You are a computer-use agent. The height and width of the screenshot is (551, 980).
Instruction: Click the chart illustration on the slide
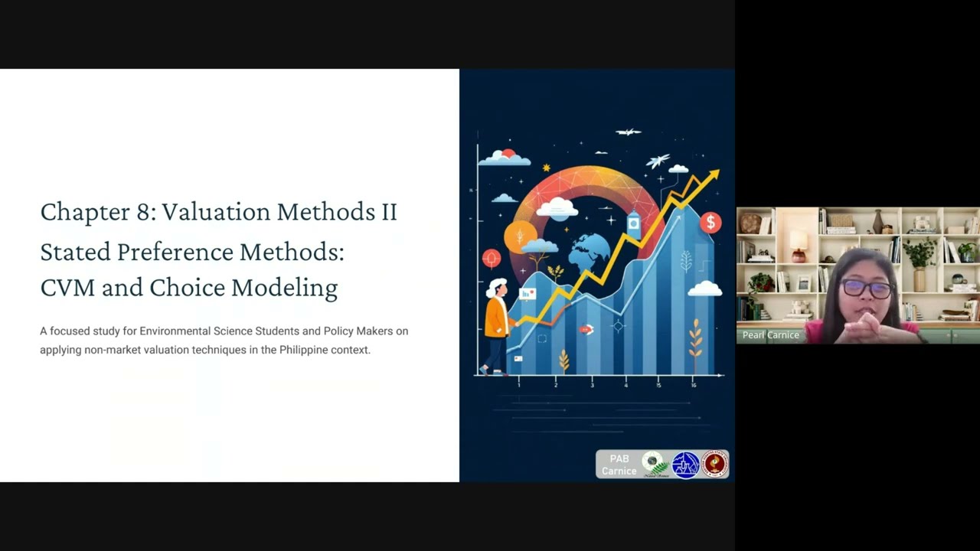(x=597, y=275)
